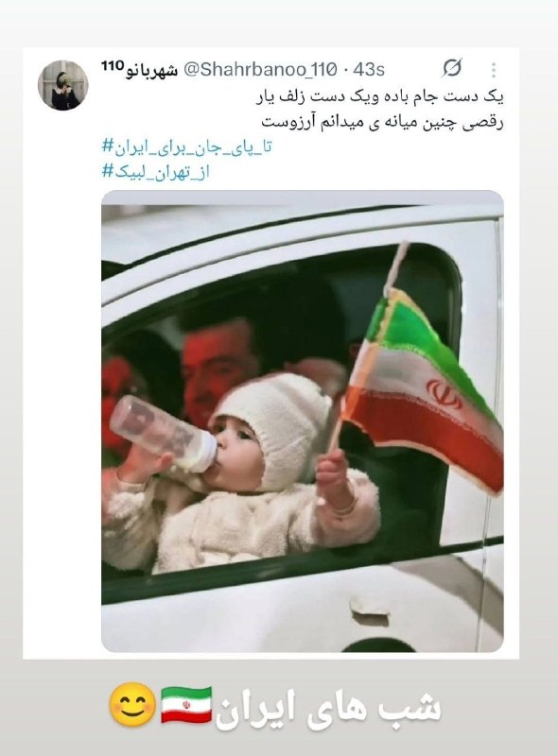Tap the smiling face emoji in caption

132,705
